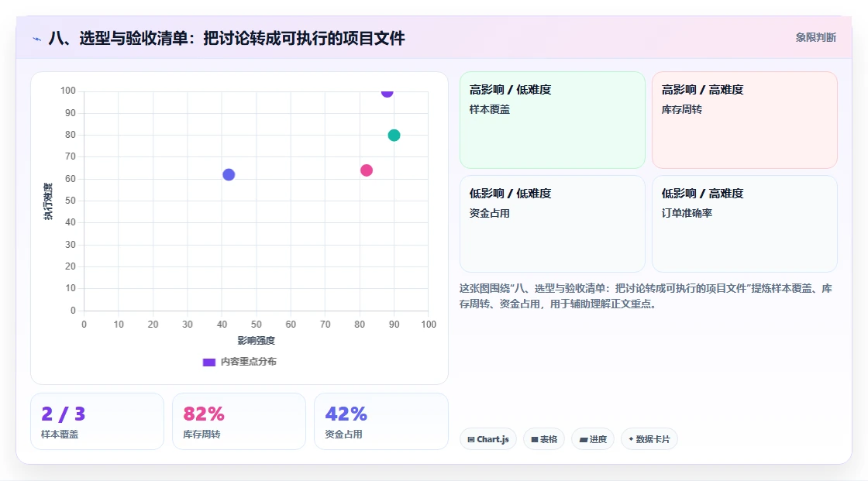Click the 2 / 3 样本覆盖 data card
This screenshot has width=868, height=481.
click(x=98, y=421)
